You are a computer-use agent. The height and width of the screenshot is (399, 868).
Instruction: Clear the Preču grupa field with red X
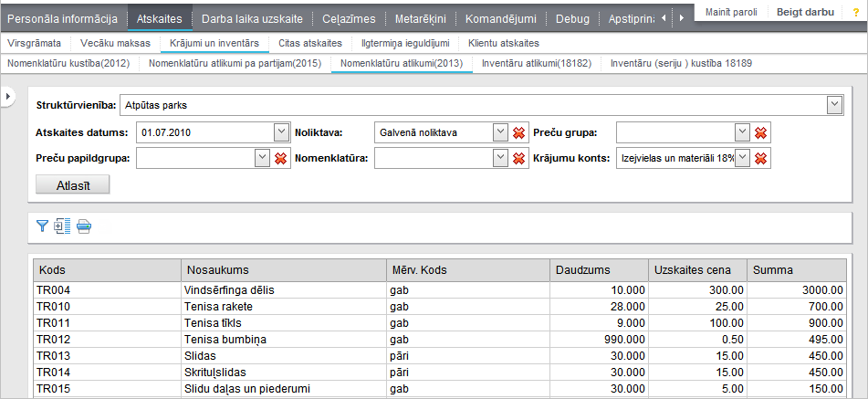coord(761,133)
